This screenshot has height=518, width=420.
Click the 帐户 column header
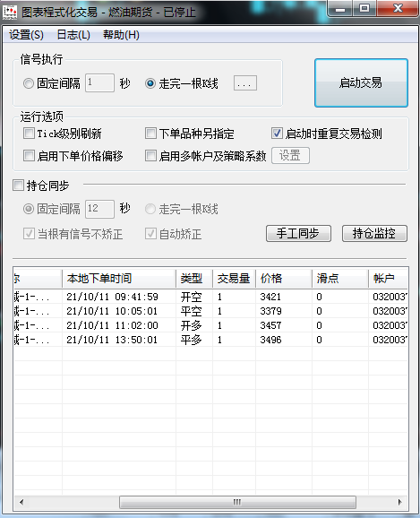coord(389,279)
